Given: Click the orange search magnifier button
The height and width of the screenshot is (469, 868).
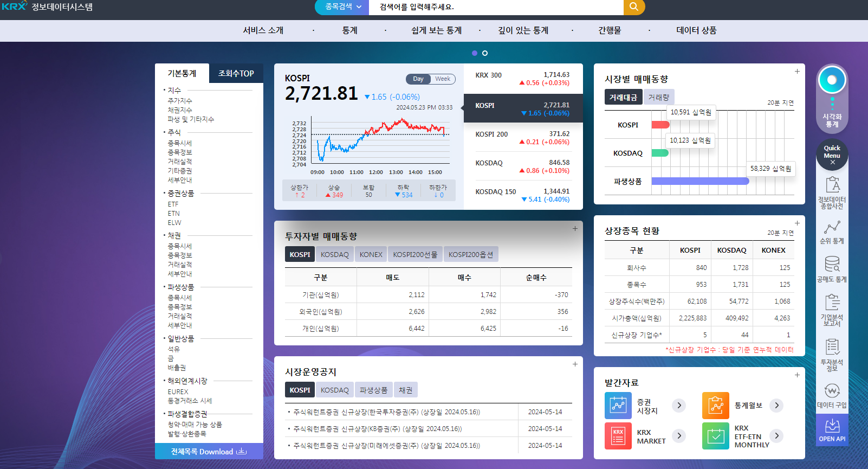Looking at the screenshot, I should (x=634, y=7).
